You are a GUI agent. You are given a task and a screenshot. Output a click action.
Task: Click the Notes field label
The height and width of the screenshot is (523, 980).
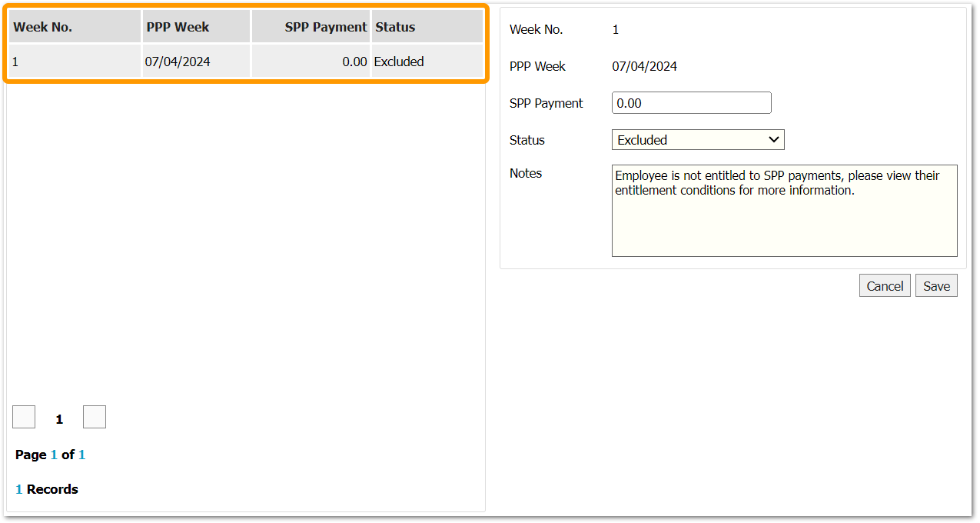(526, 173)
